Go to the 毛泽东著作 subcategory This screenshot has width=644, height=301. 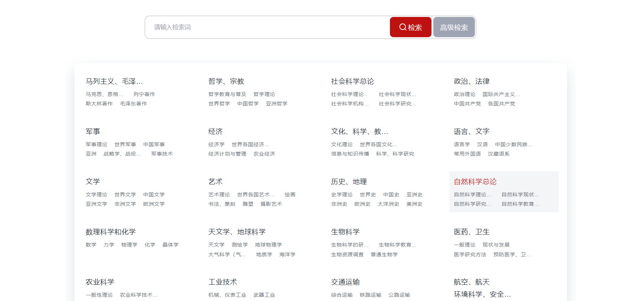coord(133,104)
